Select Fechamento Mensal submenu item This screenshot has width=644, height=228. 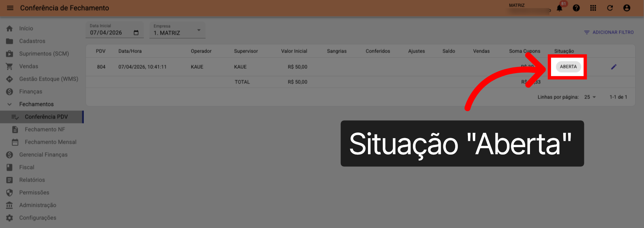(51, 142)
